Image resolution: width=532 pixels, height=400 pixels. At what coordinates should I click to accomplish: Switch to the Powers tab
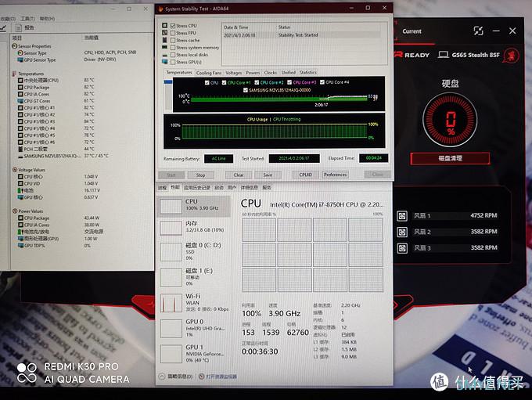click(x=253, y=73)
